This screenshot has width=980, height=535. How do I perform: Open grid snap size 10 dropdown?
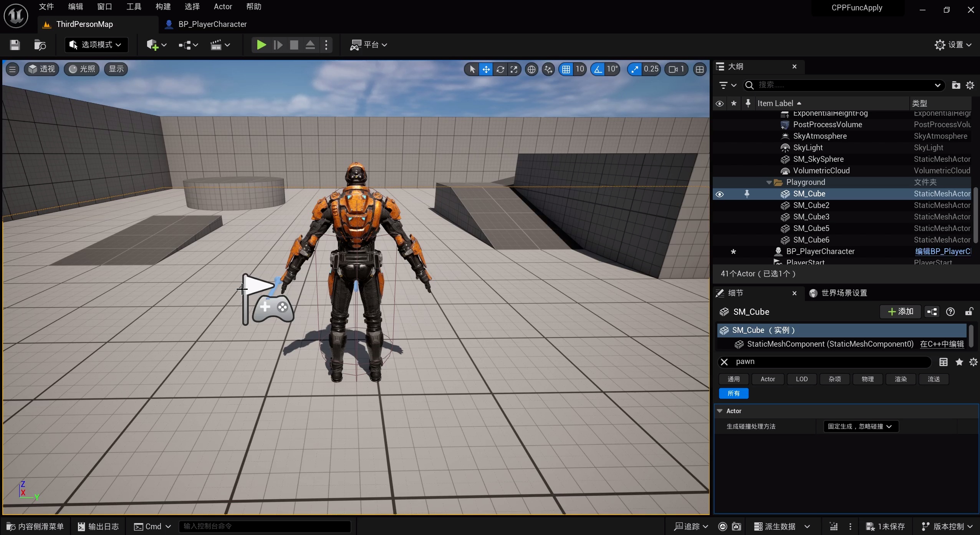coord(580,69)
